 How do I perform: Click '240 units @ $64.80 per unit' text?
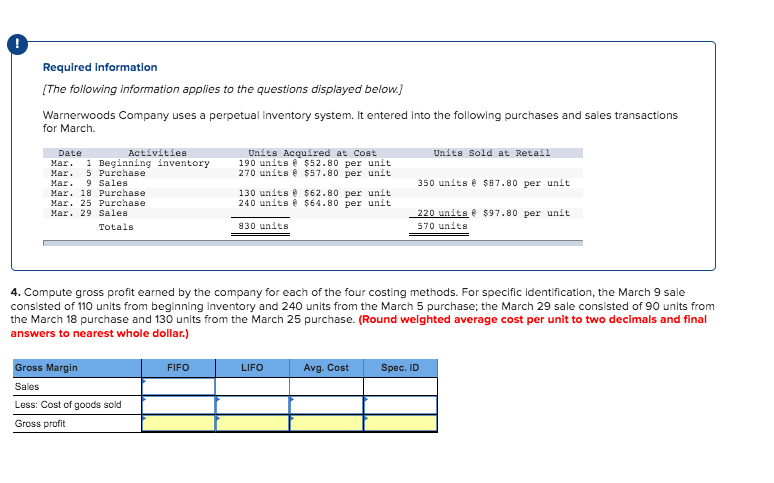pos(314,203)
